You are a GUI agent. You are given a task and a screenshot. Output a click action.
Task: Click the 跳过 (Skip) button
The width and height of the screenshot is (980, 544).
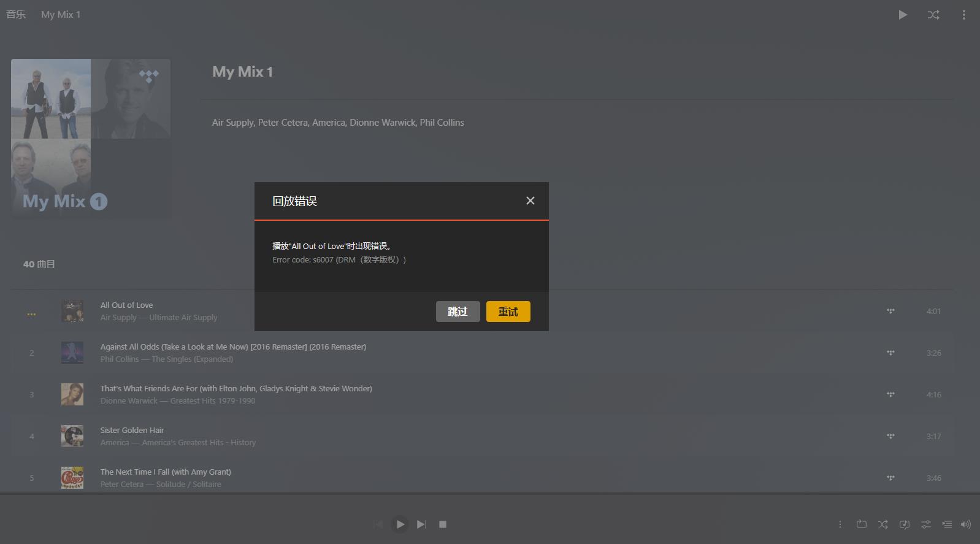pos(457,312)
